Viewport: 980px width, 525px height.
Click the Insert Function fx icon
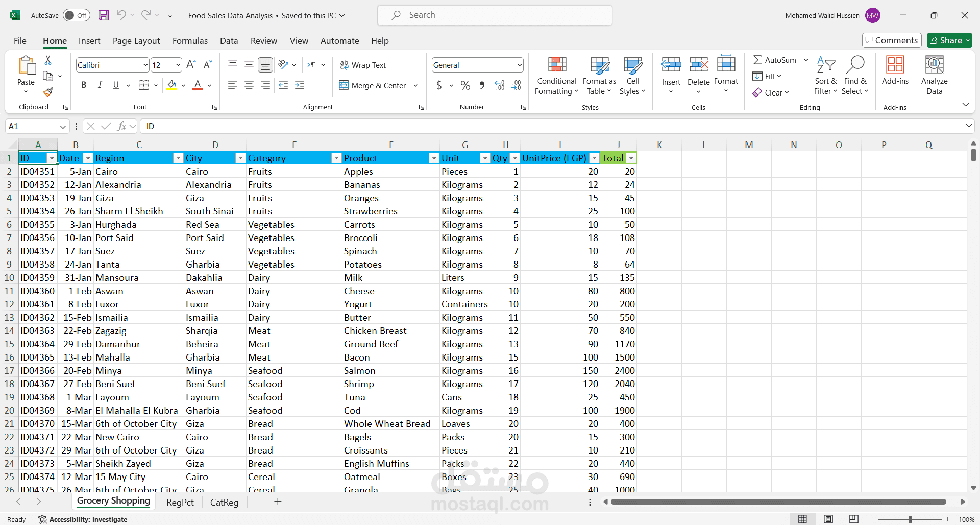(121, 126)
